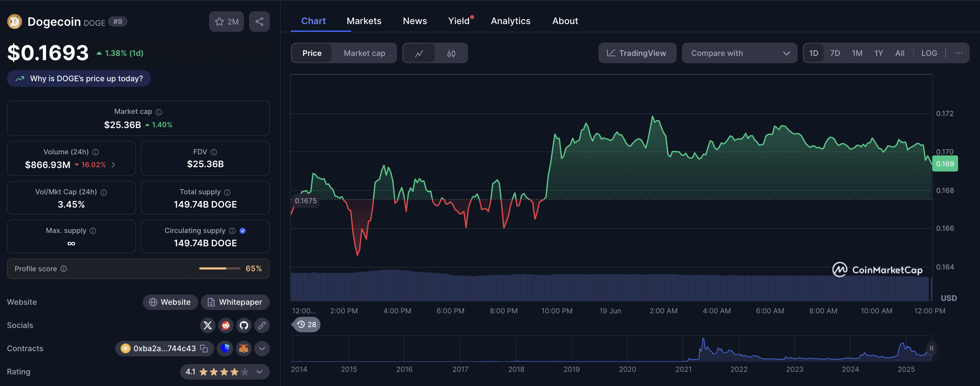Set chart range to 1M

(x=857, y=53)
